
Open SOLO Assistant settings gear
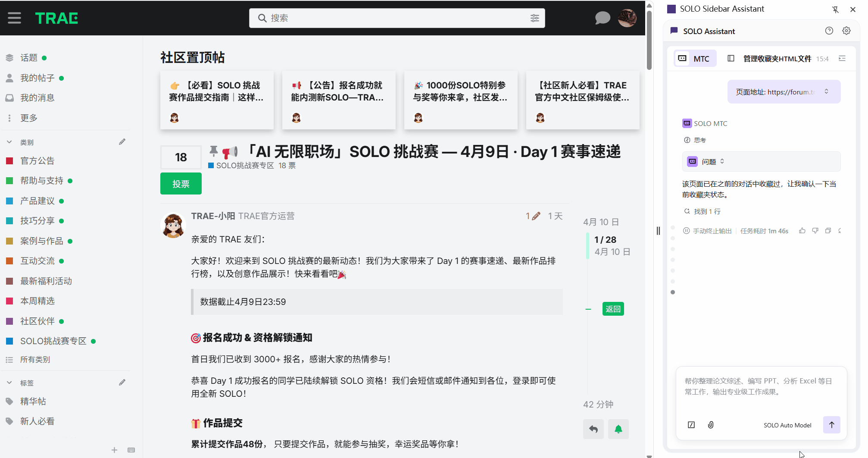pyautogui.click(x=846, y=31)
